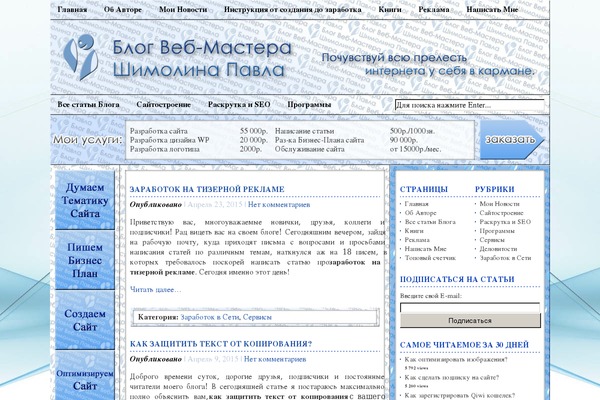Click the Заказать arrow button
This screenshot has width=600, height=400.
click(x=512, y=140)
